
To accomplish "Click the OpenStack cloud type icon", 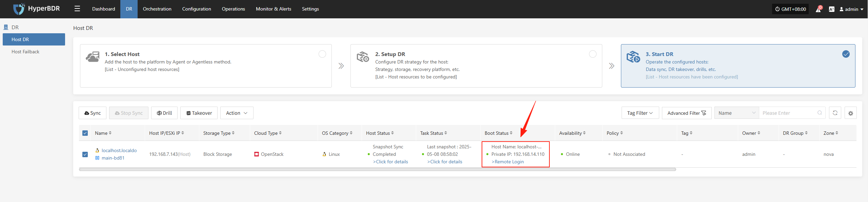I will [257, 154].
